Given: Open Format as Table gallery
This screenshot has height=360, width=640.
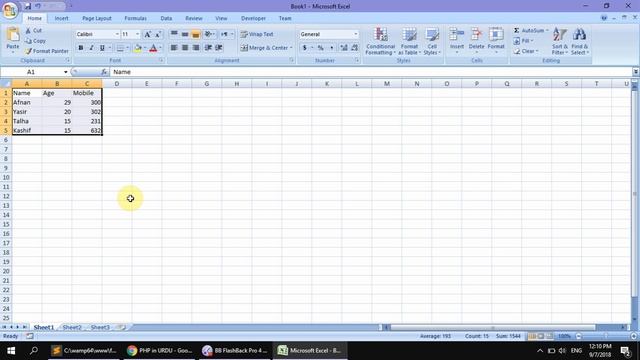Looking at the screenshot, I should 409,41.
